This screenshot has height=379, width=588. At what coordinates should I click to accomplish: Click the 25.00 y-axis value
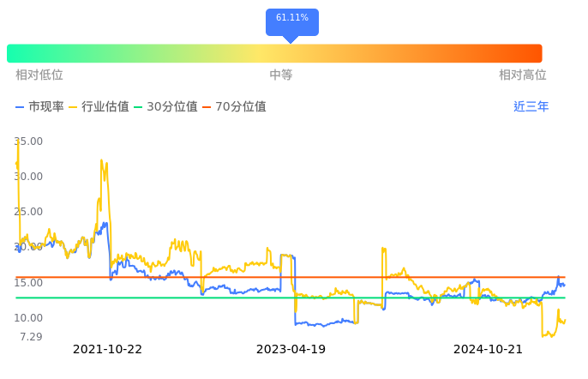coord(28,212)
